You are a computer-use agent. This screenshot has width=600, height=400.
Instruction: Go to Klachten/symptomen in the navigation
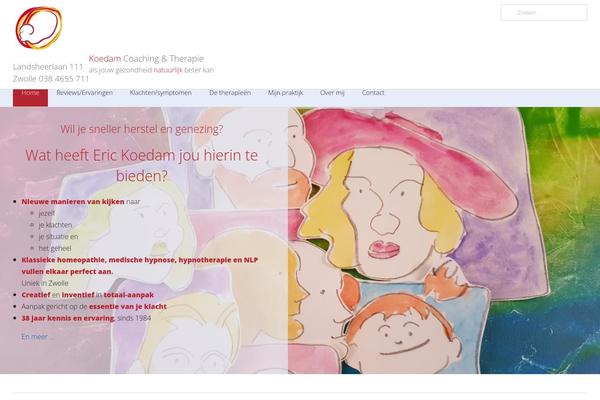pyautogui.click(x=161, y=93)
